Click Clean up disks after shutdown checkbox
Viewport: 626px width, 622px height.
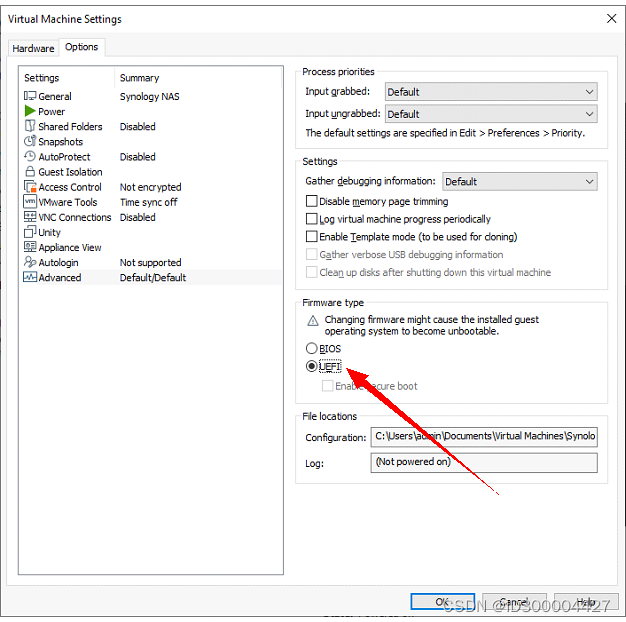311,272
